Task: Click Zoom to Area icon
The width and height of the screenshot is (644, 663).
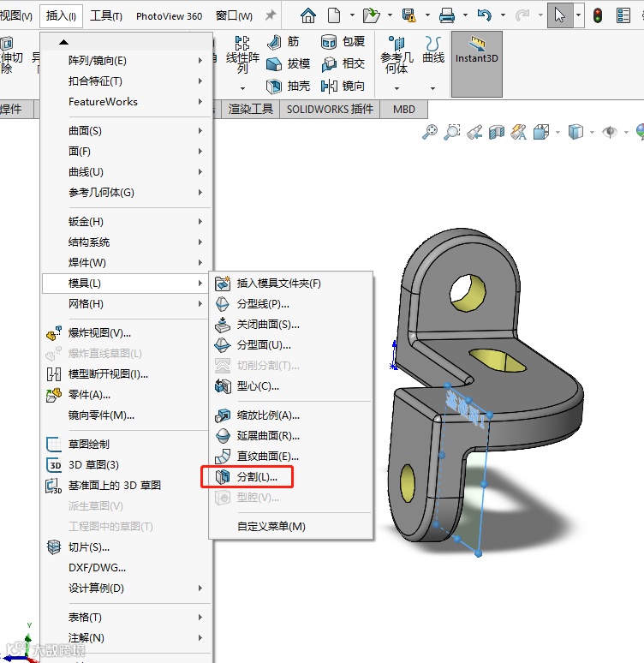Action: point(451,132)
